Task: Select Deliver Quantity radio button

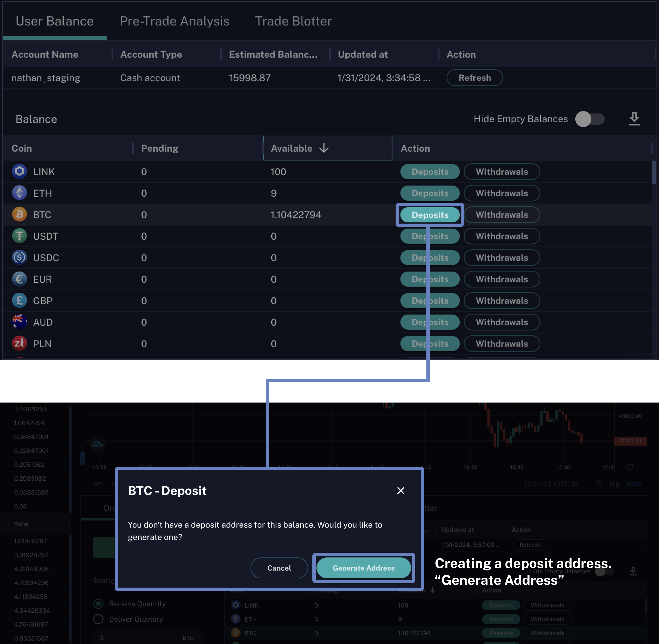Action: click(98, 619)
